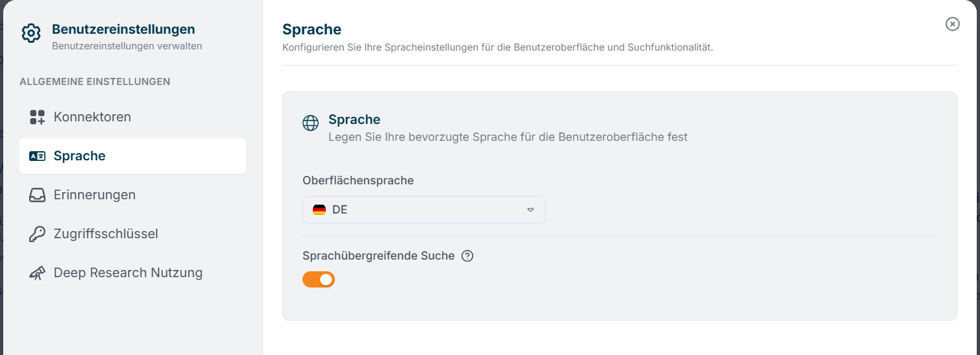Select the Sprache menu item

(132, 156)
